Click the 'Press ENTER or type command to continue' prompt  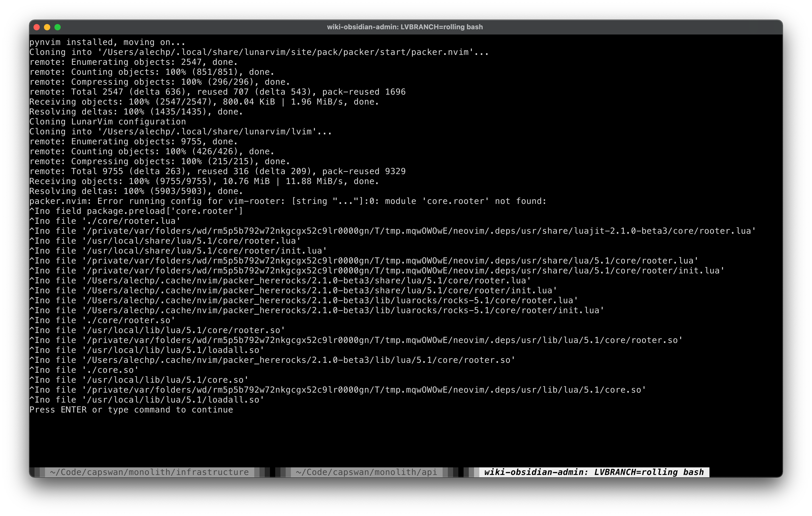click(x=131, y=410)
